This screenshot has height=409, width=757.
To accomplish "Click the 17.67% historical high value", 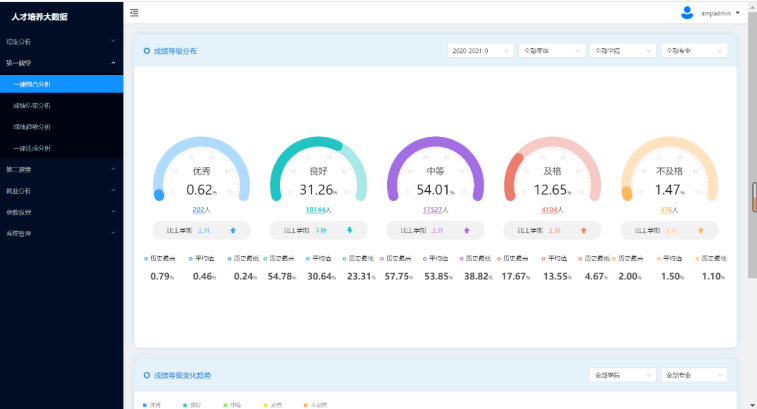I will coord(516,276).
